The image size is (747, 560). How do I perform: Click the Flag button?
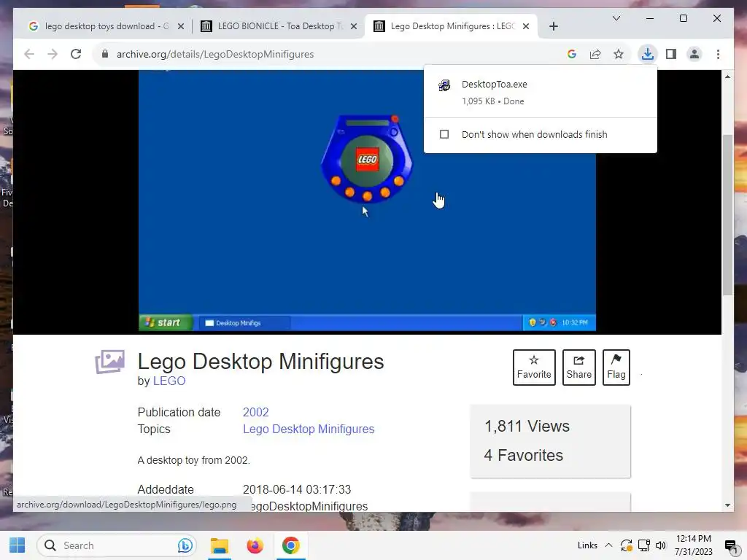pyautogui.click(x=616, y=367)
